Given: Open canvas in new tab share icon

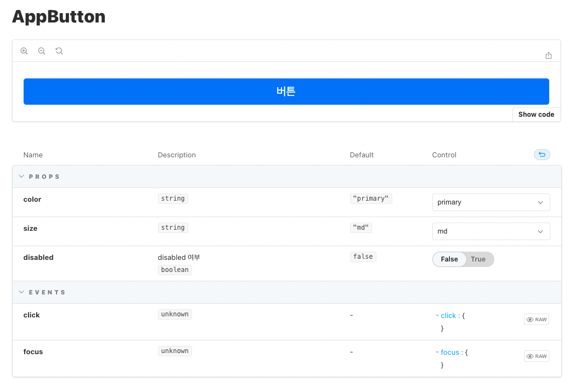Looking at the screenshot, I should point(549,55).
